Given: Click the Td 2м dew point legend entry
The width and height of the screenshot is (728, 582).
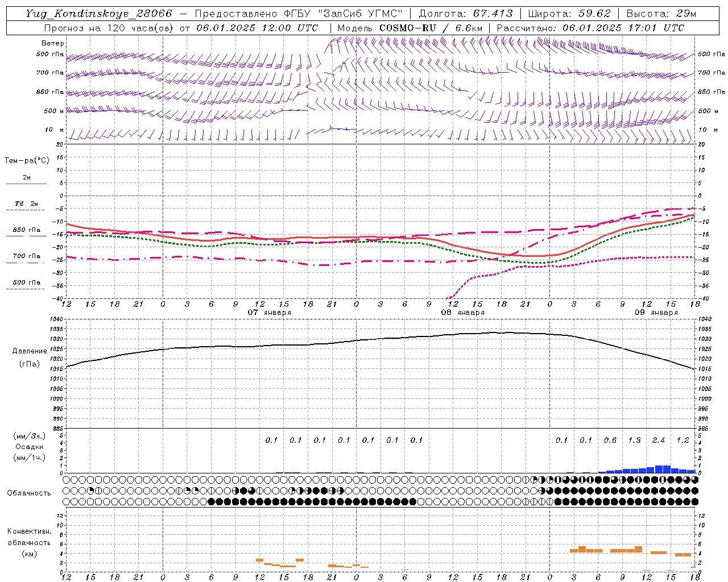Looking at the screenshot, I should [26, 203].
